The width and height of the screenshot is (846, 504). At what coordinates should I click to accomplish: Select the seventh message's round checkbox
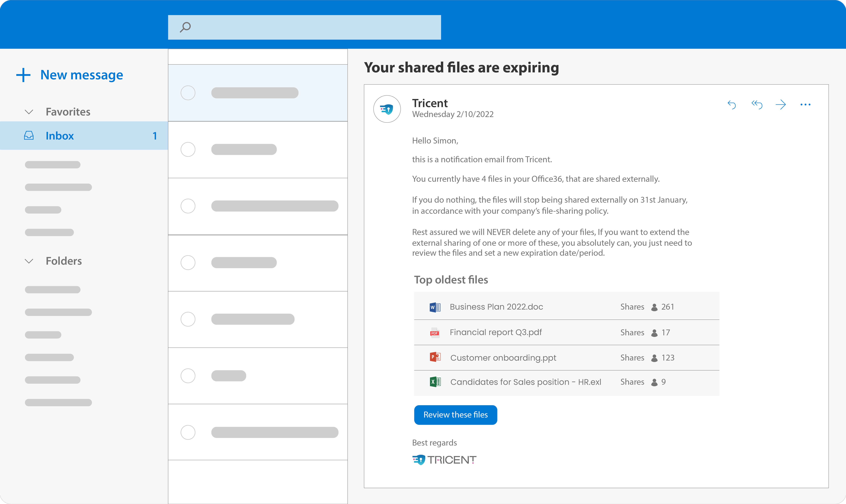tap(188, 432)
